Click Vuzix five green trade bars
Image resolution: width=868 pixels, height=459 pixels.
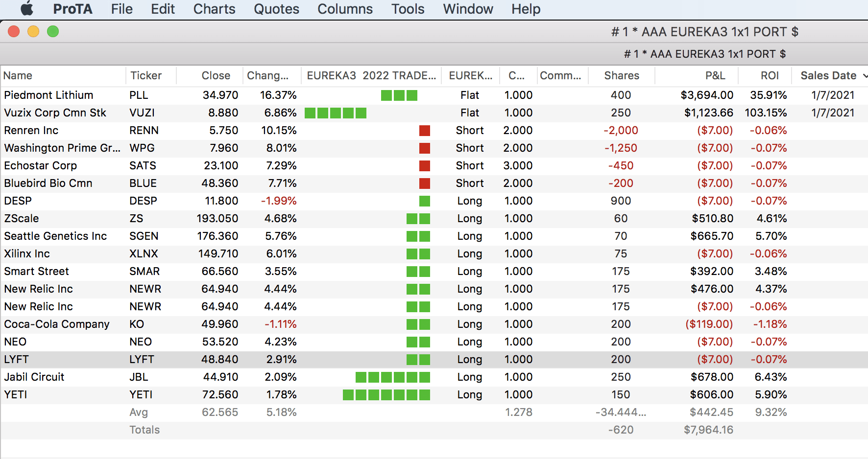336,113
